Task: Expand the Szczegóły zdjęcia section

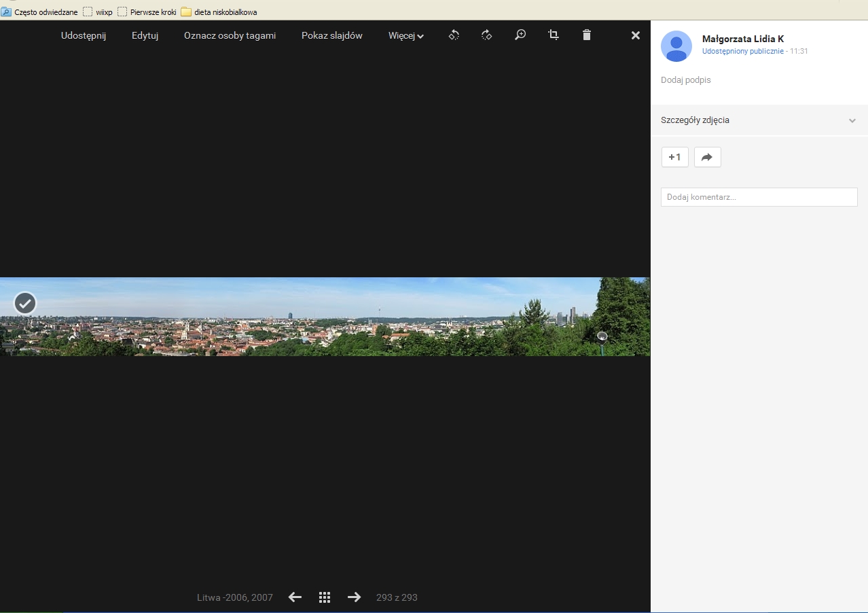Action: 759,120
